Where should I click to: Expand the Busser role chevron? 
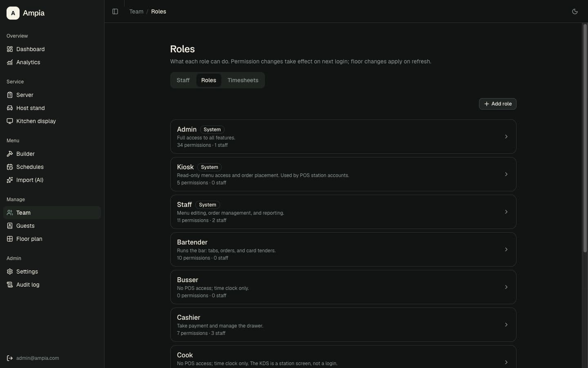coord(506,287)
